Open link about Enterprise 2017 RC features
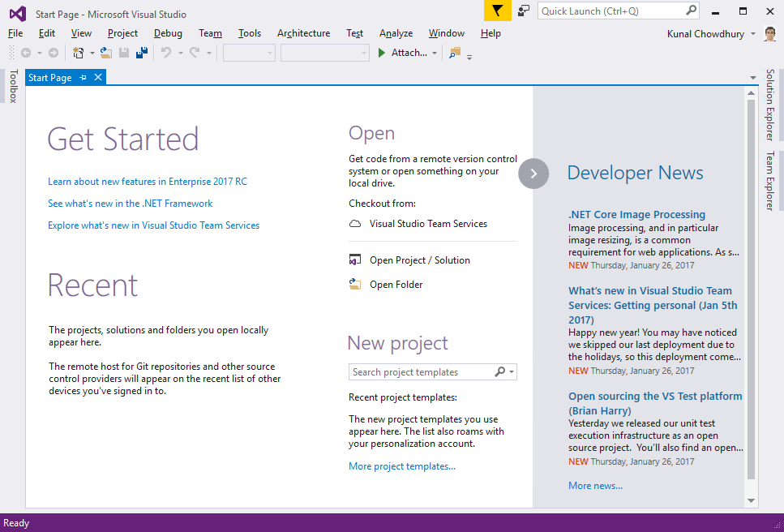Viewport: 784px width, 532px height. [x=148, y=182]
